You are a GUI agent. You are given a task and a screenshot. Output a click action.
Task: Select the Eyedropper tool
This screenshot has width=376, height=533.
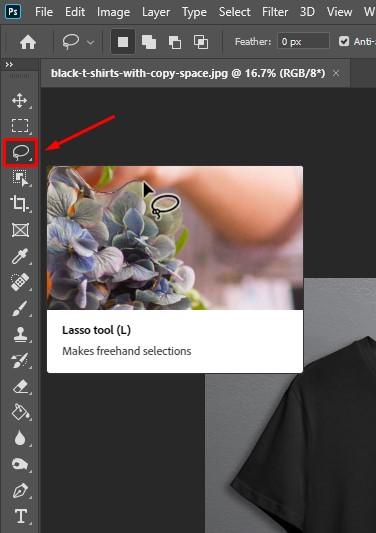click(20, 256)
